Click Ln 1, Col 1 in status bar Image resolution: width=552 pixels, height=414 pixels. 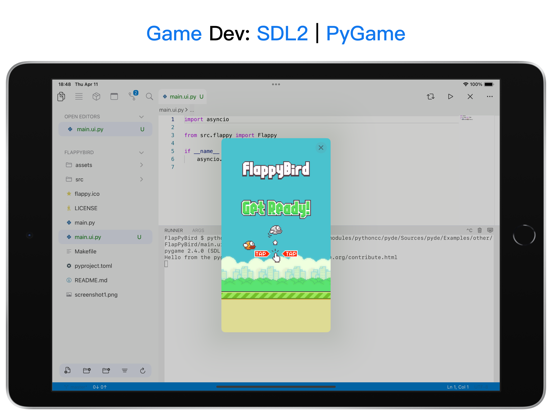click(458, 387)
